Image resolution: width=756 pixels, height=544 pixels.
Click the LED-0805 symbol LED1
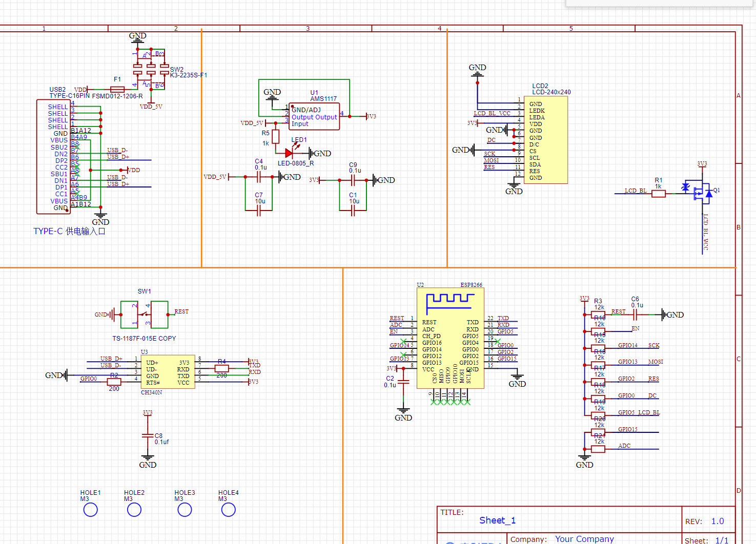289,153
